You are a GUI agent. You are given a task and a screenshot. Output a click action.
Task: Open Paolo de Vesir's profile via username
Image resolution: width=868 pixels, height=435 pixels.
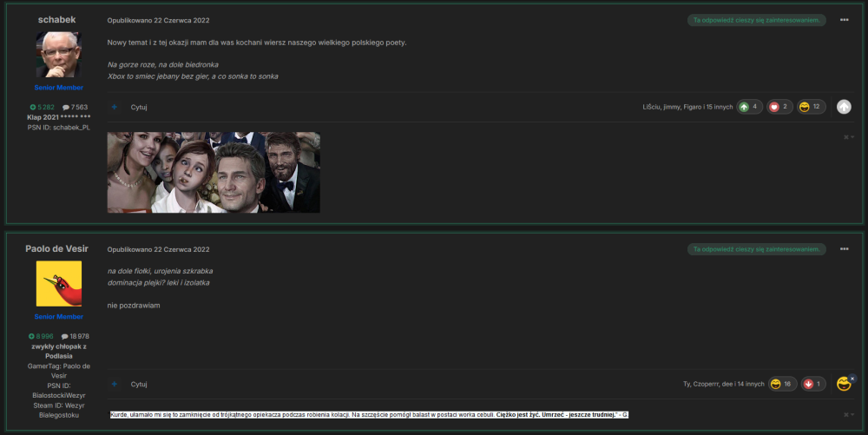(x=58, y=249)
